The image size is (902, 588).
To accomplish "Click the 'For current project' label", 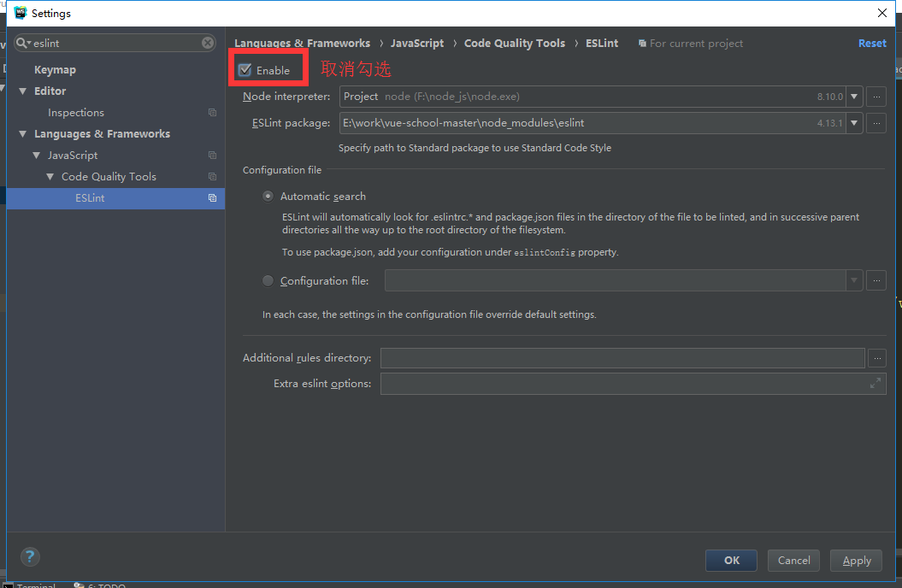I will click(696, 43).
